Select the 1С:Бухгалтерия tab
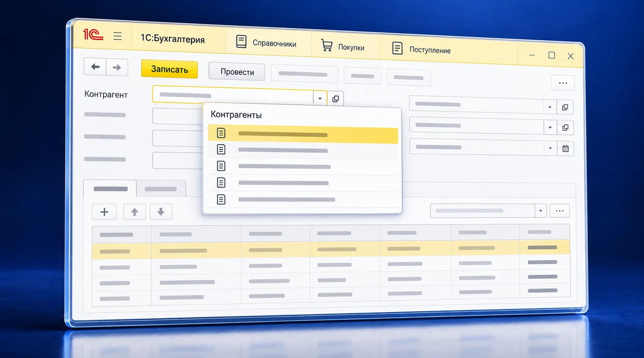The image size is (644, 358). point(173,39)
